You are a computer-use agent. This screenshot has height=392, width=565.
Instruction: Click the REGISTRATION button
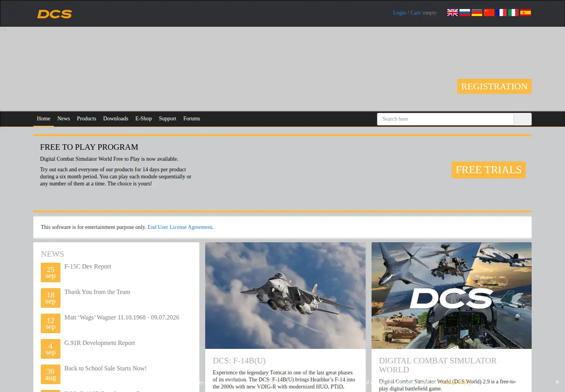point(494,86)
